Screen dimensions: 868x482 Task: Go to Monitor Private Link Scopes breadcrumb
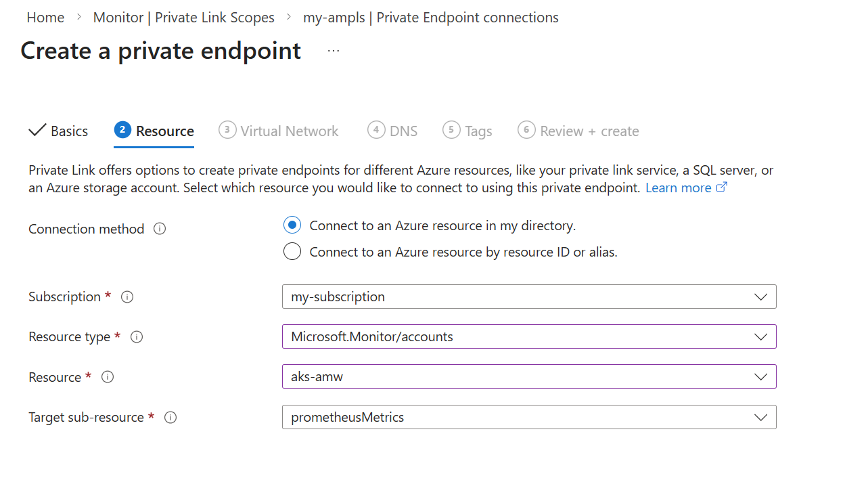[184, 18]
